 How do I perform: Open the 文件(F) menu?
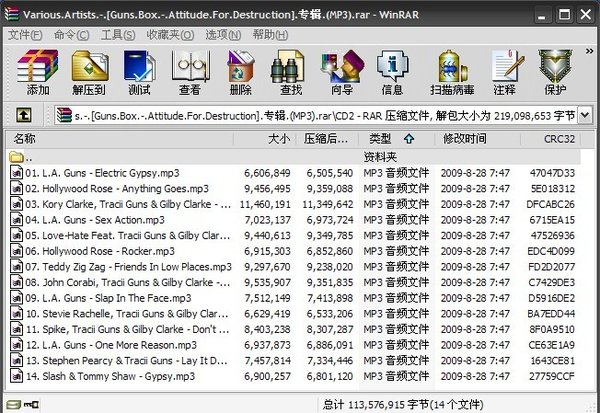(24, 35)
